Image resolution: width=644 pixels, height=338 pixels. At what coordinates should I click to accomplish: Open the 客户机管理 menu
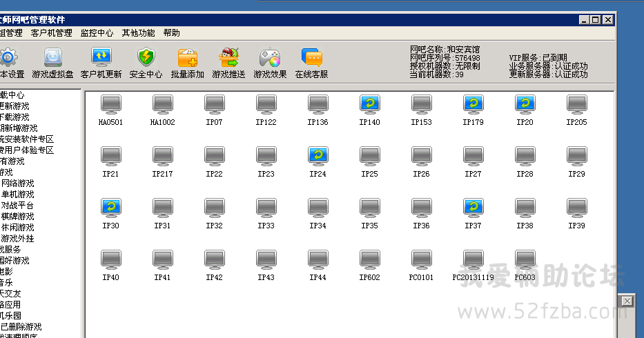pos(51,33)
